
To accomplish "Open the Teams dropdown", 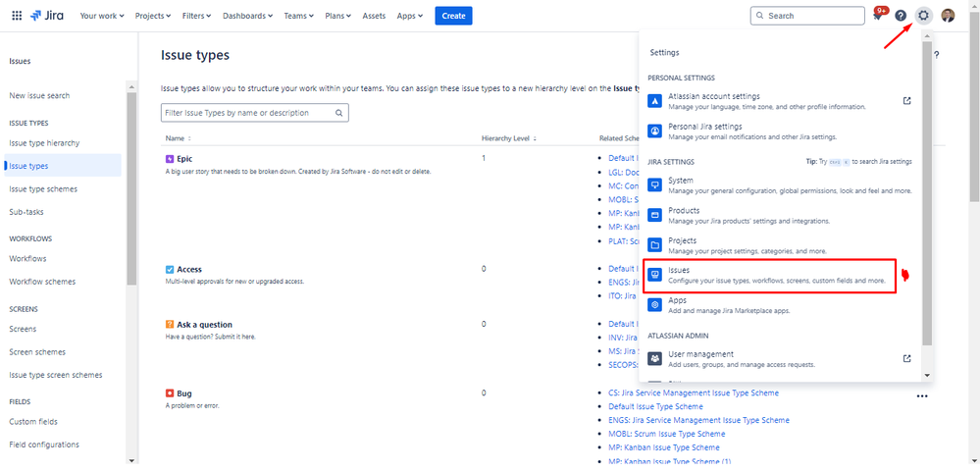I will 299,16.
